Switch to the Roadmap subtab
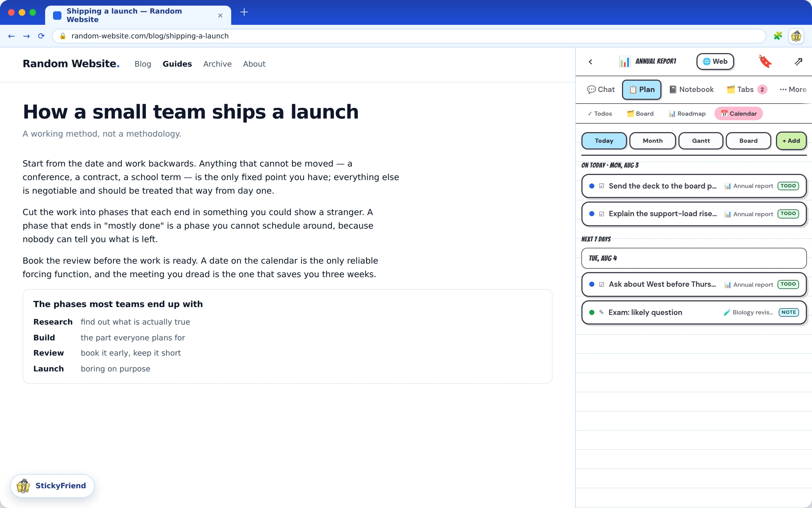 click(687, 113)
